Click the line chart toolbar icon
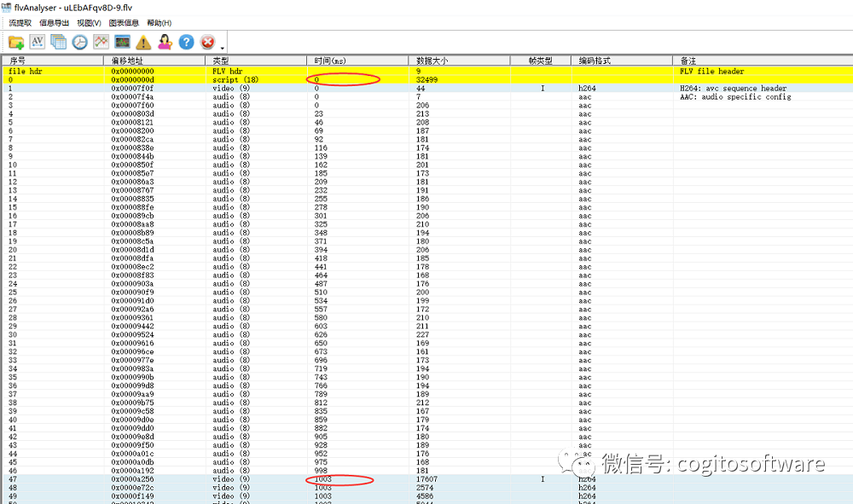 click(102, 41)
